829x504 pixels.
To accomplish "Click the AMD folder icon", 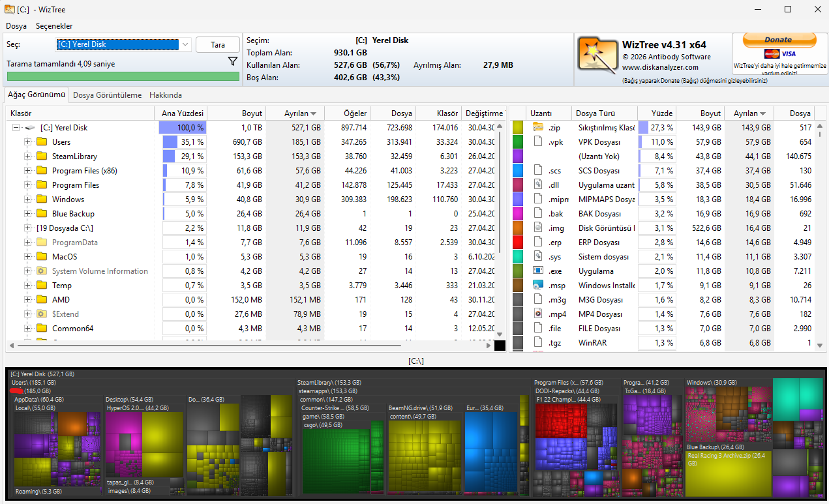I will pos(42,300).
